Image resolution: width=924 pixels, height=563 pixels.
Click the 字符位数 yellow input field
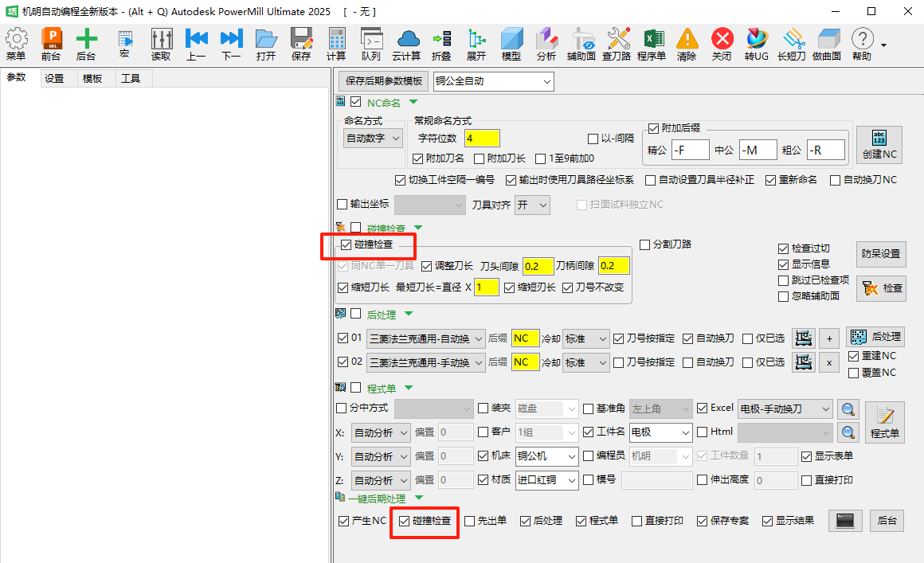coord(482,138)
